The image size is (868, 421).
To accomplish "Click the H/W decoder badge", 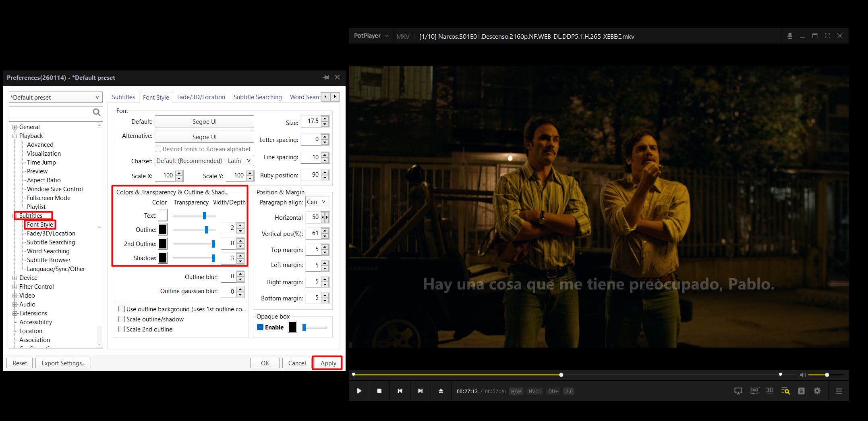I will click(516, 391).
